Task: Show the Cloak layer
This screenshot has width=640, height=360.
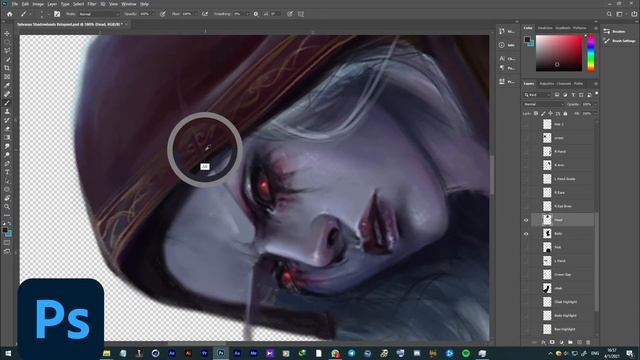Action: [x=526, y=289]
